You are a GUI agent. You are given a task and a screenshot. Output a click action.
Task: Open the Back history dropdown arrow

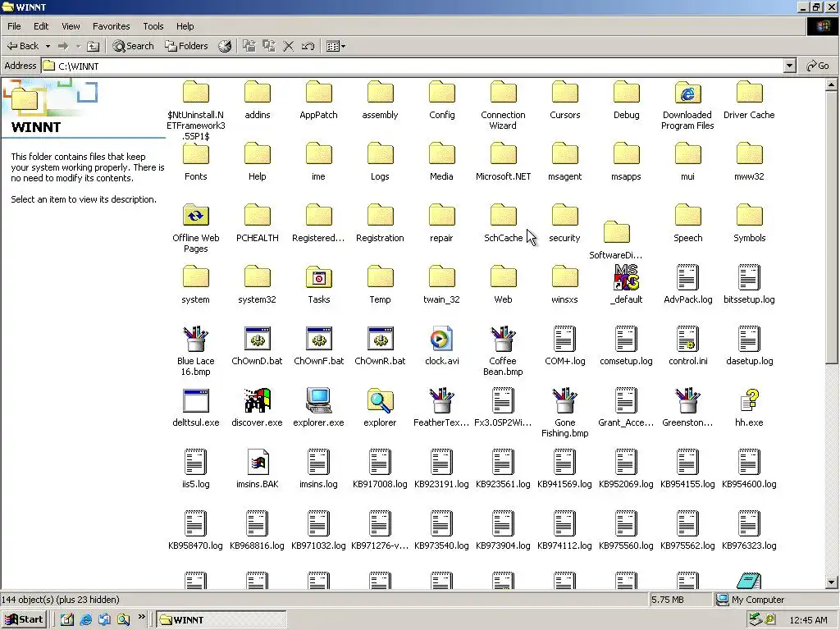(x=48, y=46)
